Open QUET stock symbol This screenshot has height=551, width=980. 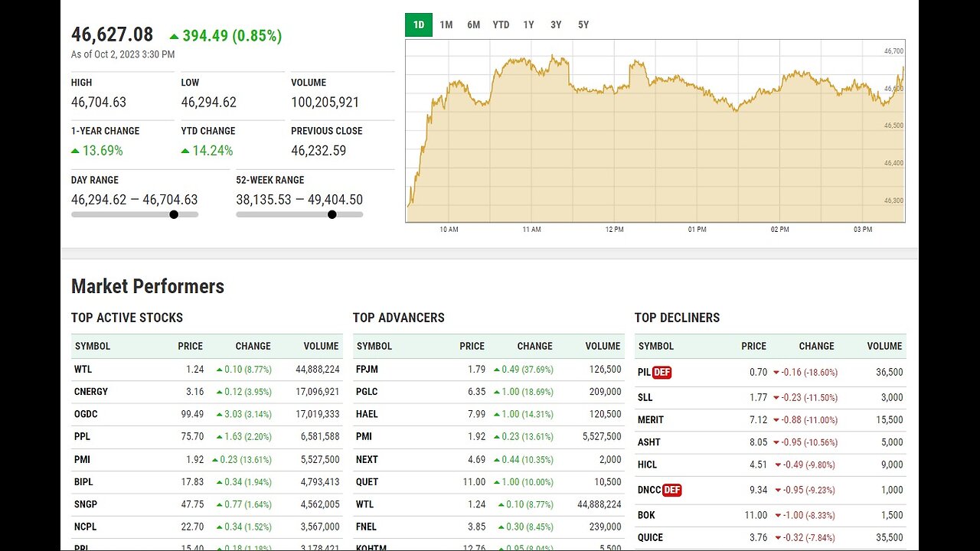(x=367, y=481)
